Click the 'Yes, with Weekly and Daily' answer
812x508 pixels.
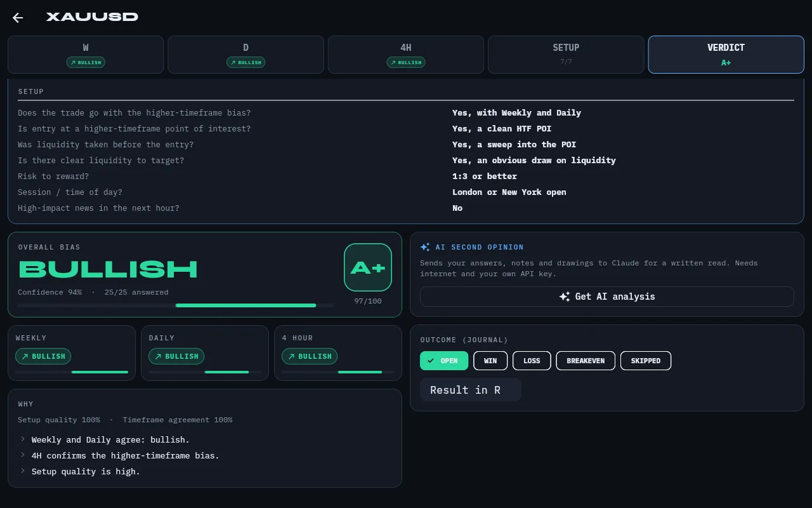tap(516, 113)
